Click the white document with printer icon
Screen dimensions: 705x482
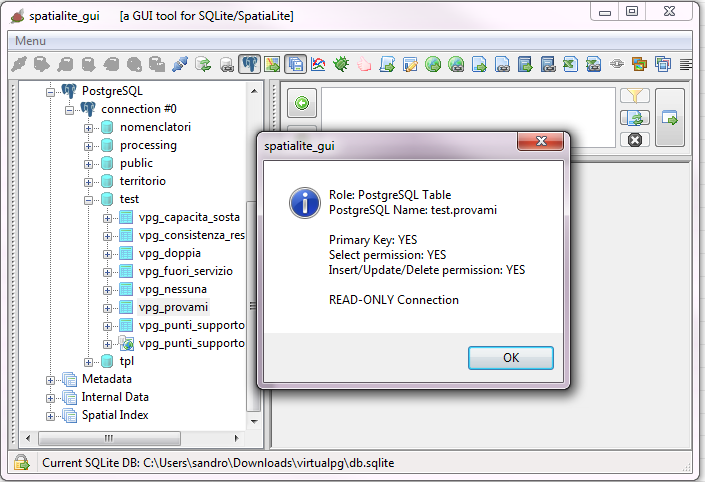point(502,64)
